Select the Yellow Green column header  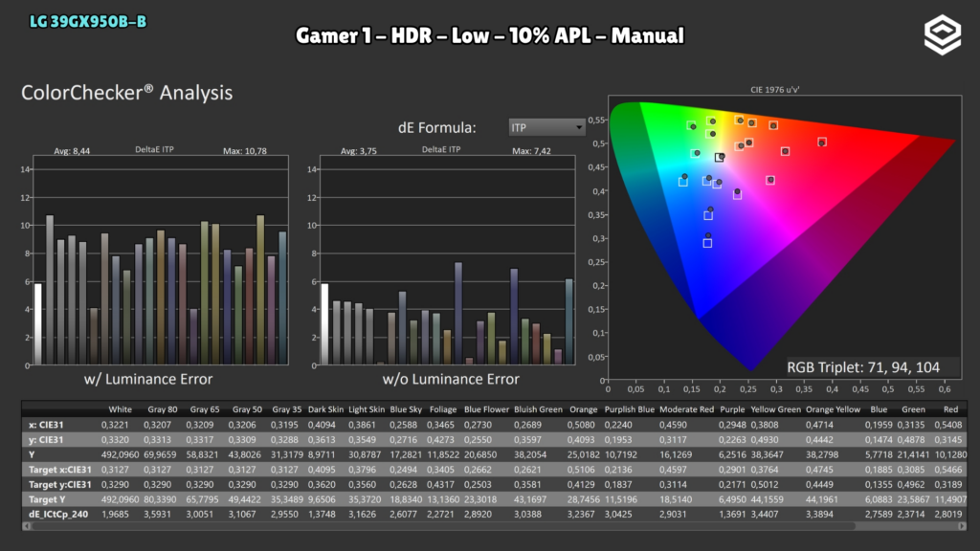(775, 409)
